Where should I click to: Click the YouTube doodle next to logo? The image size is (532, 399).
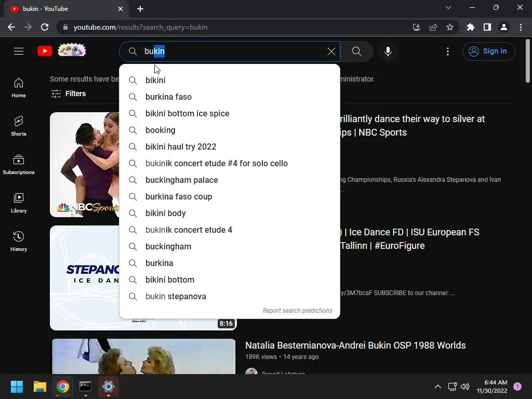click(x=72, y=50)
